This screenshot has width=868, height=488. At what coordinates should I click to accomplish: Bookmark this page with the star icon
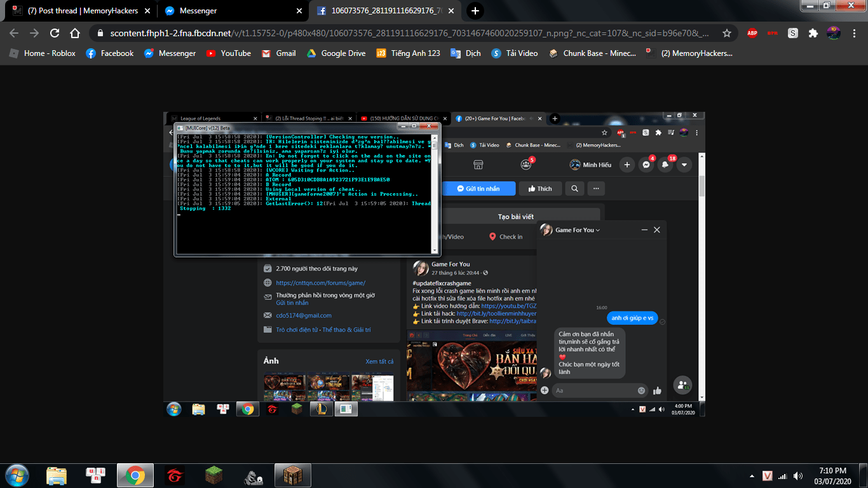click(727, 33)
